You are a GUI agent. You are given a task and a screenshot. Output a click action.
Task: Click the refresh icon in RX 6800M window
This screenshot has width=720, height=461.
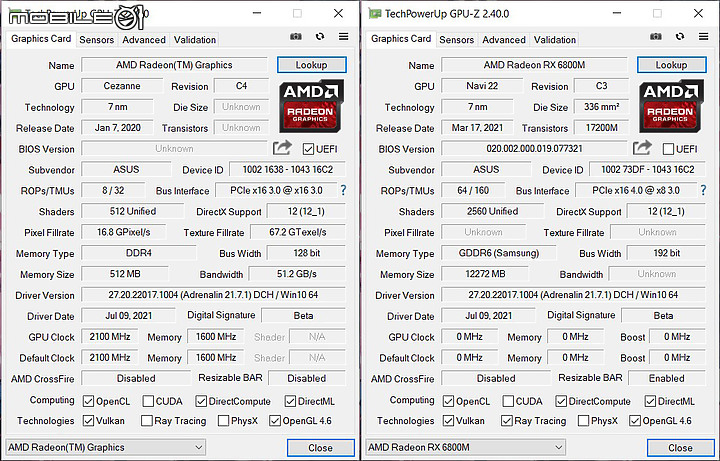(x=680, y=36)
